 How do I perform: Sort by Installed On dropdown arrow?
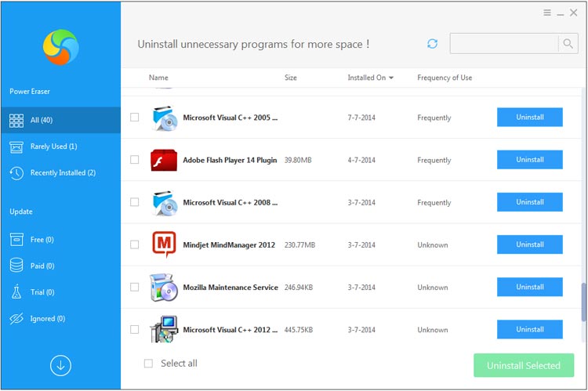pos(391,78)
